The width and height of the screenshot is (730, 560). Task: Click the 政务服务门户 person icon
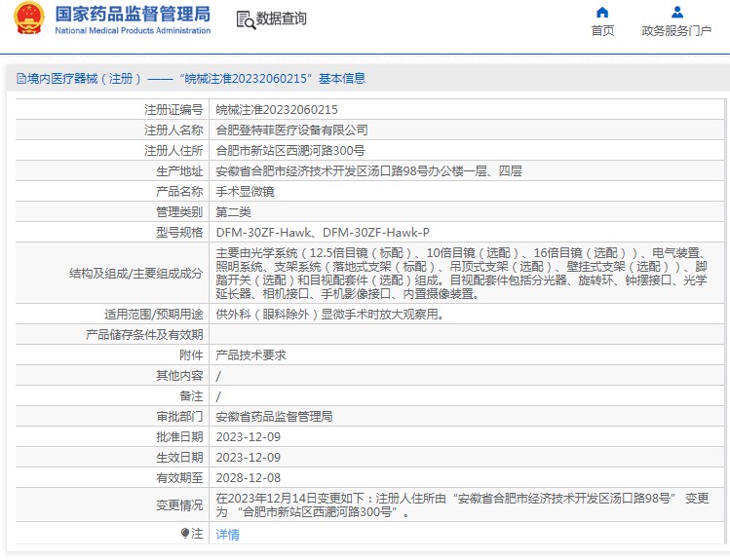[x=676, y=12]
